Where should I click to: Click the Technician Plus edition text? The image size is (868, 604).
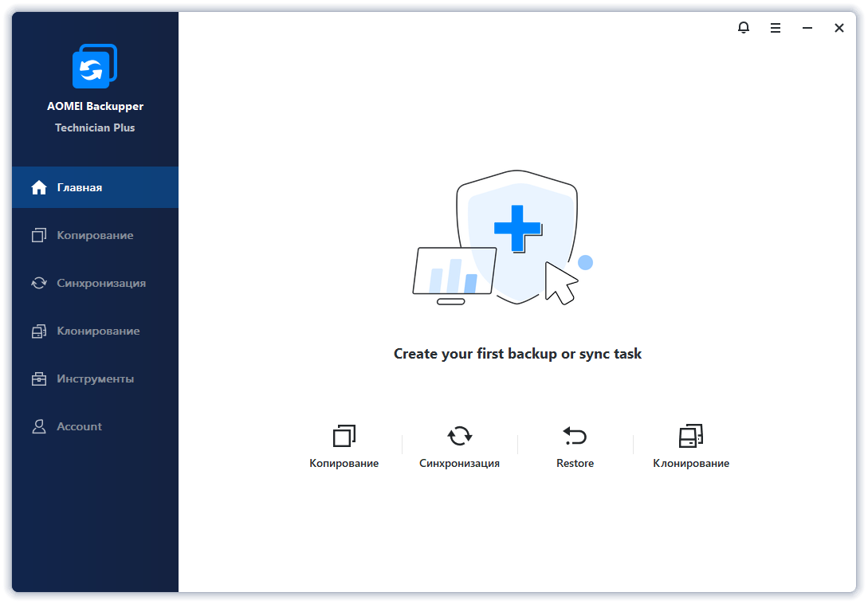pos(95,127)
